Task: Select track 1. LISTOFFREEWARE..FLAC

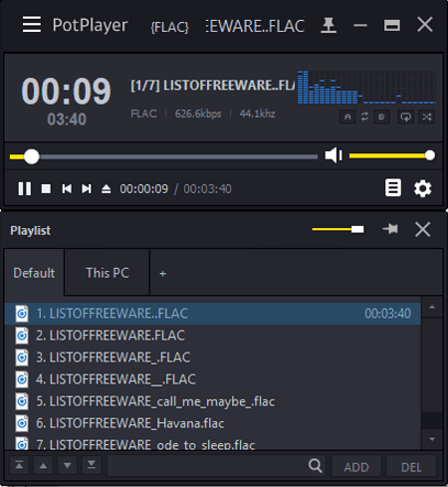Action: click(212, 314)
